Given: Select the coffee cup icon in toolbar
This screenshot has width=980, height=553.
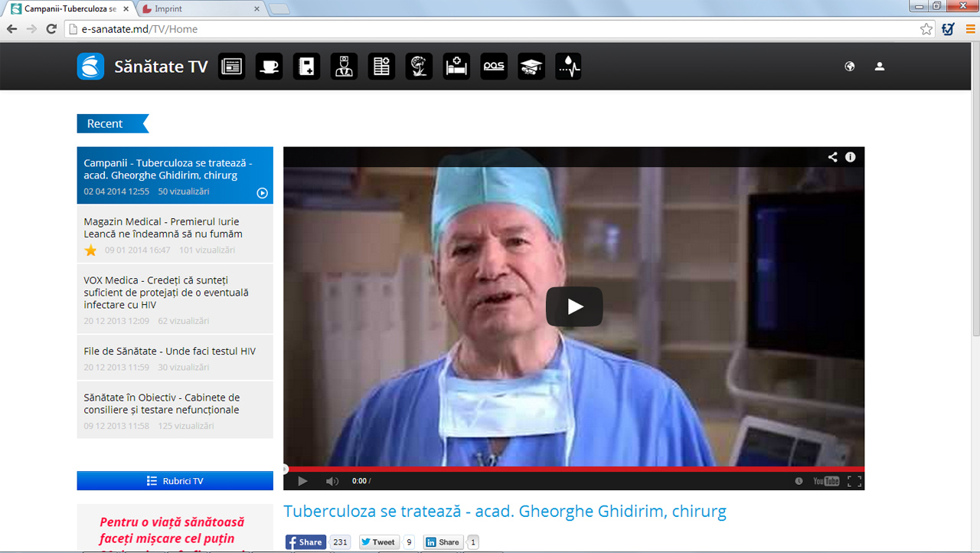Looking at the screenshot, I should 269,66.
